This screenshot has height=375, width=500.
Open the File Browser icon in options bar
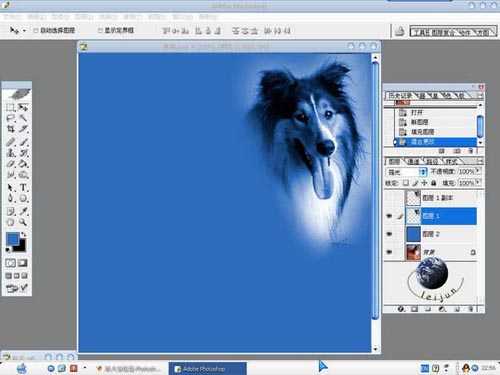400,32
